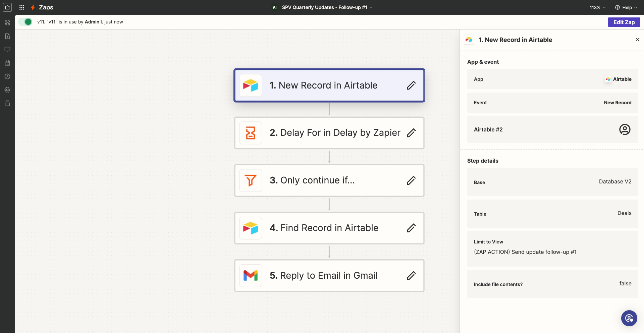Click the SPV Quarterly Updates Zap title
This screenshot has width=644, height=333.
pos(324,7)
